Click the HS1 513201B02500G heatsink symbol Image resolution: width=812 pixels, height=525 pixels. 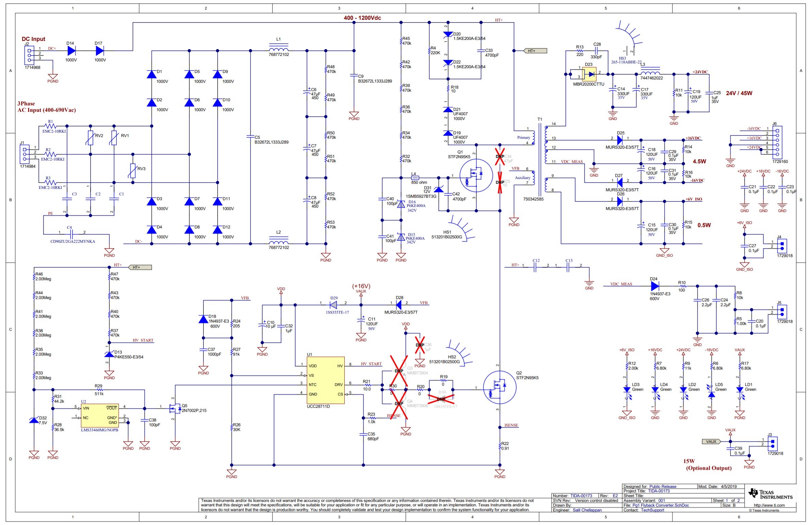pyautogui.click(x=462, y=228)
